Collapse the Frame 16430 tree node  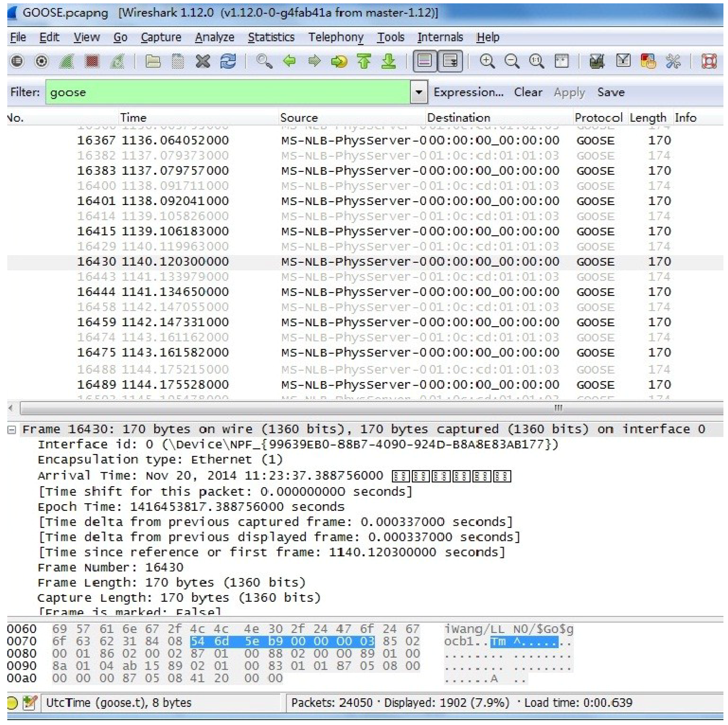[x=12, y=429]
